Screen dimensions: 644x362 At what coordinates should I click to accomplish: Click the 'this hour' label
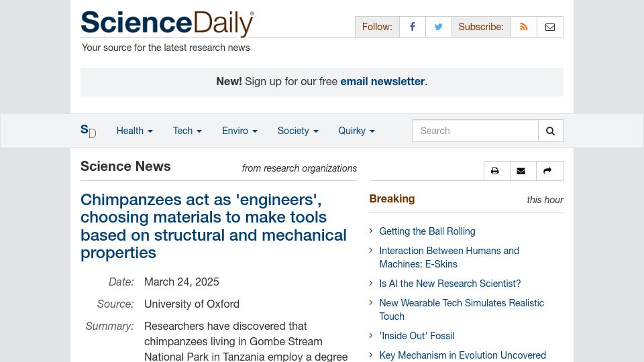pyautogui.click(x=545, y=200)
